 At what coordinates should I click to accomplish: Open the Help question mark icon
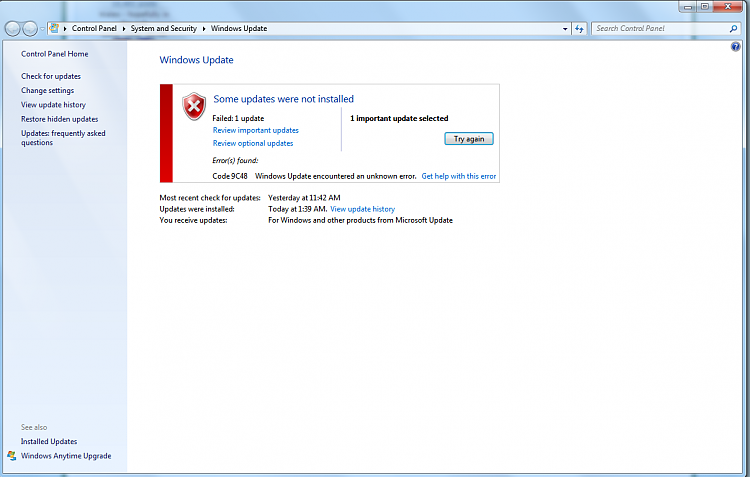click(735, 46)
